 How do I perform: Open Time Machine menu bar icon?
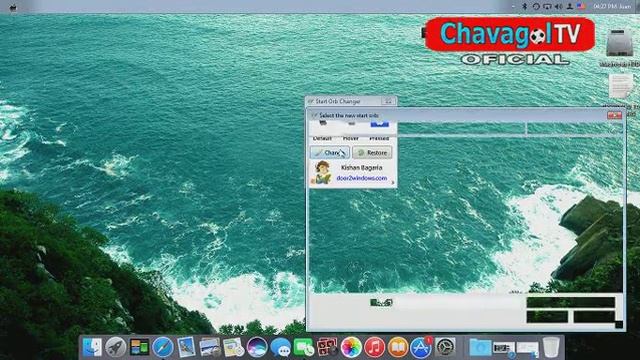pyautogui.click(x=536, y=6)
